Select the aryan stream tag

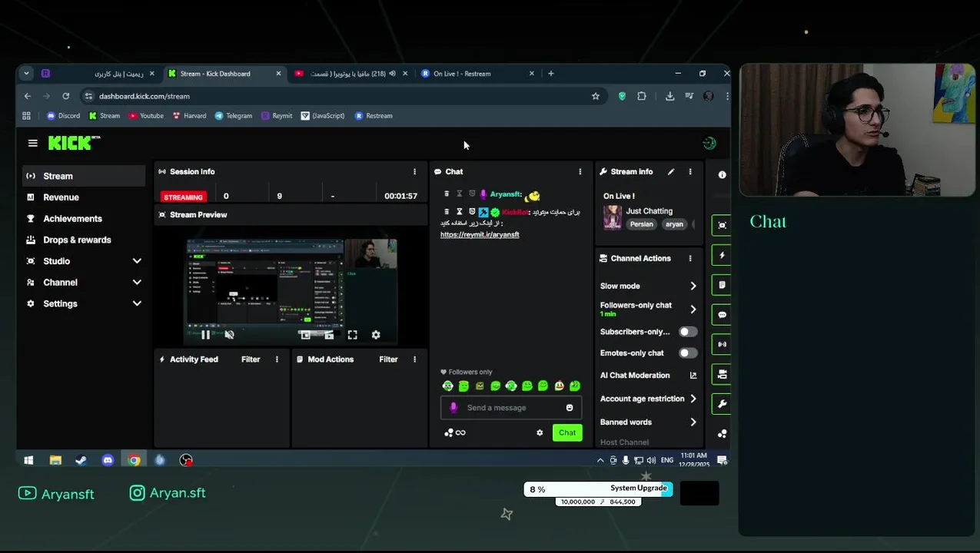[x=674, y=224]
